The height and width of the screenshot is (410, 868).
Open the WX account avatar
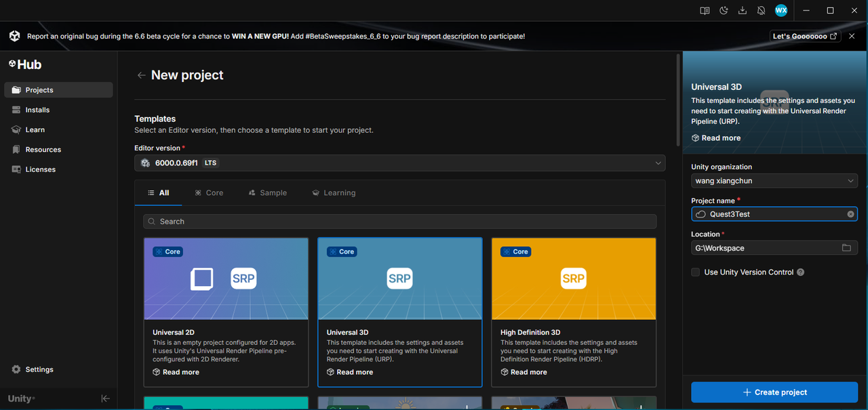pyautogui.click(x=781, y=11)
